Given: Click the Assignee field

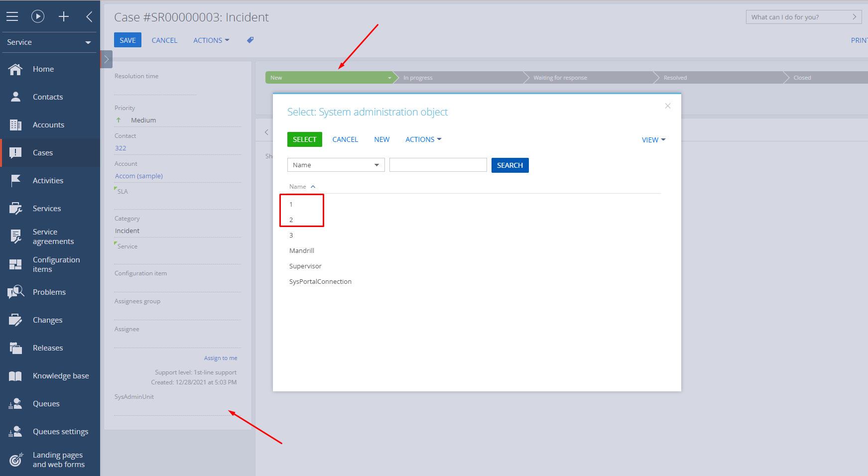Looking at the screenshot, I should click(x=178, y=341).
